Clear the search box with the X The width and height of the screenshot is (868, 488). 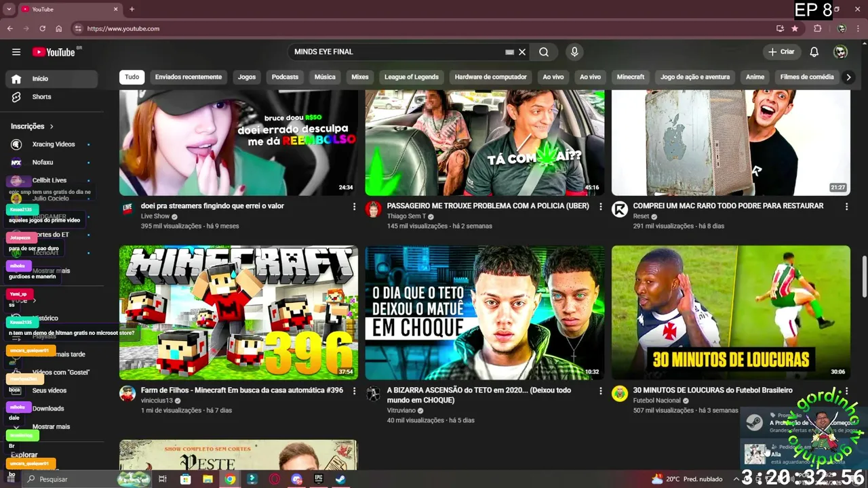(x=522, y=52)
